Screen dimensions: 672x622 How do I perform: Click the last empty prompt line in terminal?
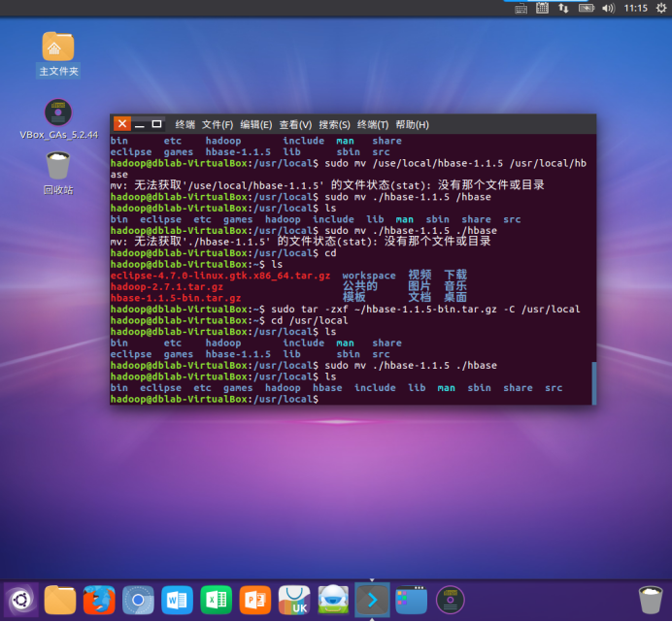[215, 399]
